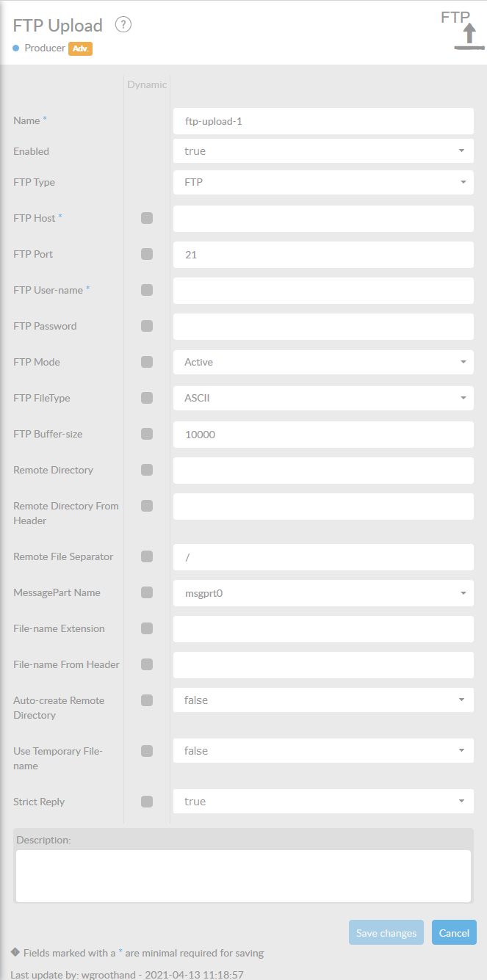
Task: Click the help question mark icon
Action: [123, 25]
